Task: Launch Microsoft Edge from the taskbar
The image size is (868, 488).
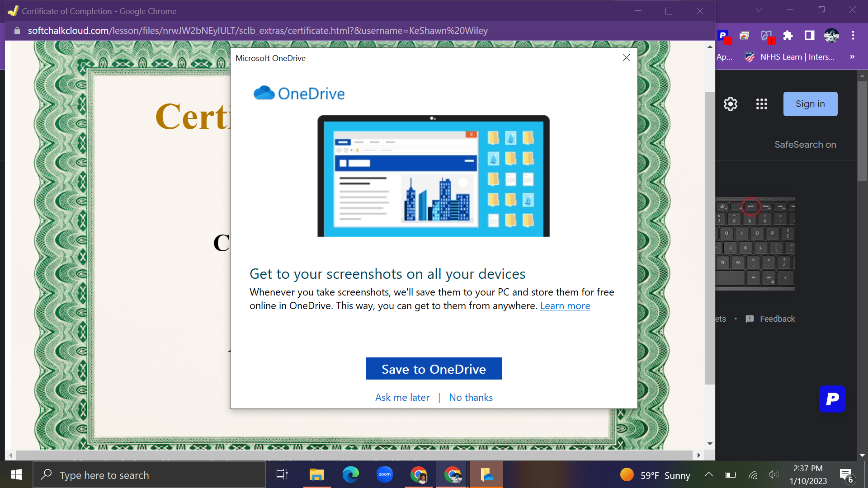Action: (x=351, y=475)
